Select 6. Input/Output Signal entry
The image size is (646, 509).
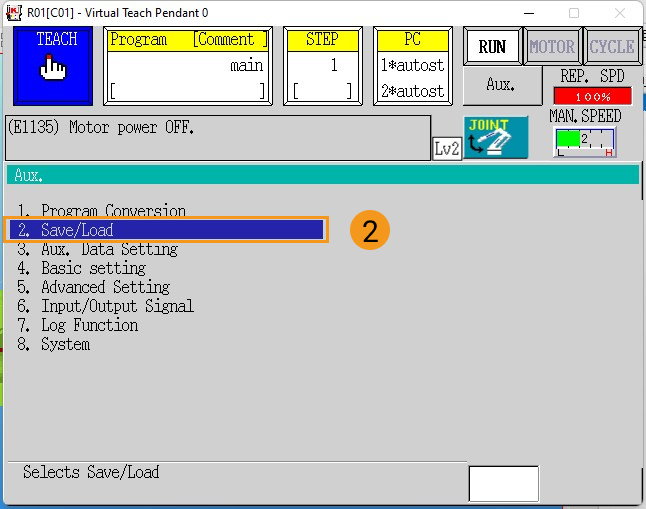[105, 306]
